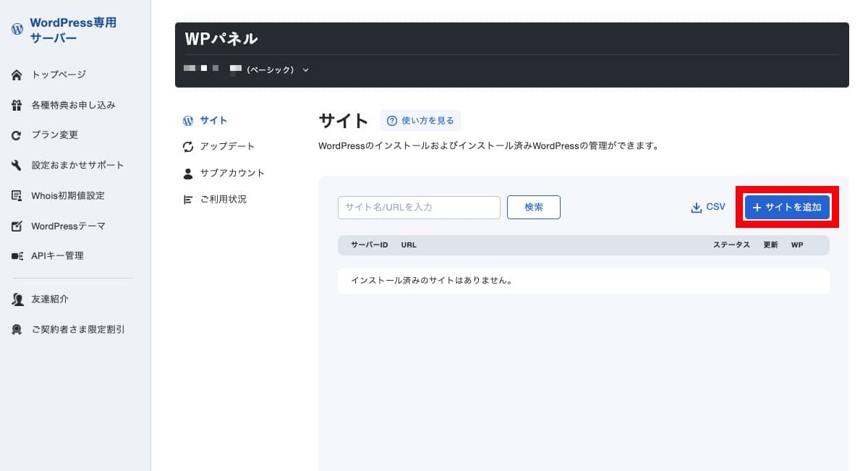Open 各種特典お申し込み in the sidebar
Viewport: 868px width, 471px height.
click(x=74, y=105)
